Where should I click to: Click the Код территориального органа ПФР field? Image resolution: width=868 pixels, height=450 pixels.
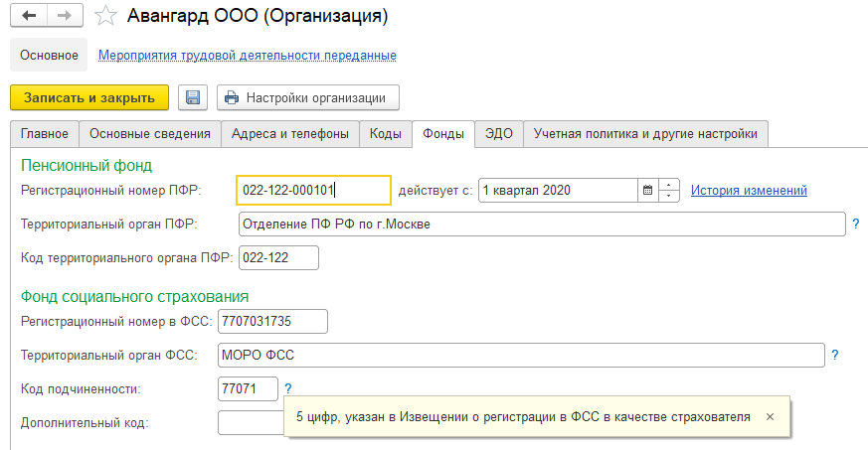[278, 258]
